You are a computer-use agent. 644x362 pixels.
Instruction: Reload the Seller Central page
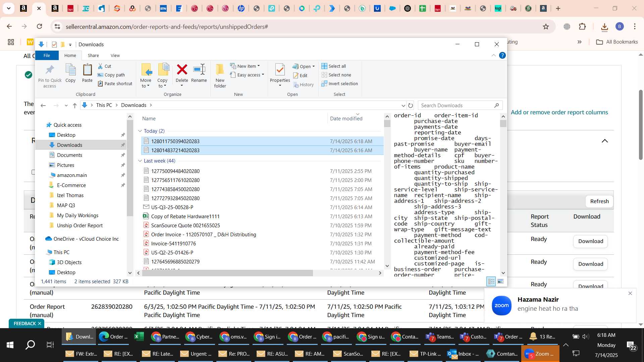pyautogui.click(x=40, y=26)
